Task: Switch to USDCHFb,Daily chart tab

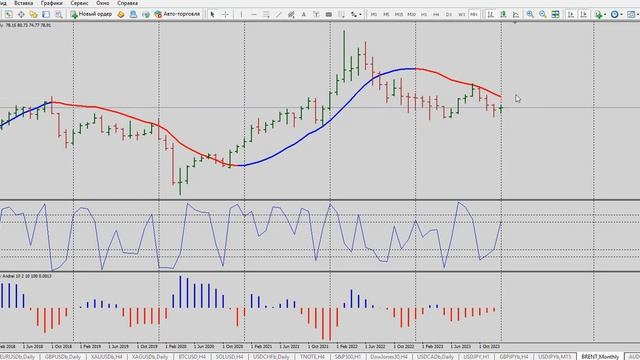Action: coord(271,357)
